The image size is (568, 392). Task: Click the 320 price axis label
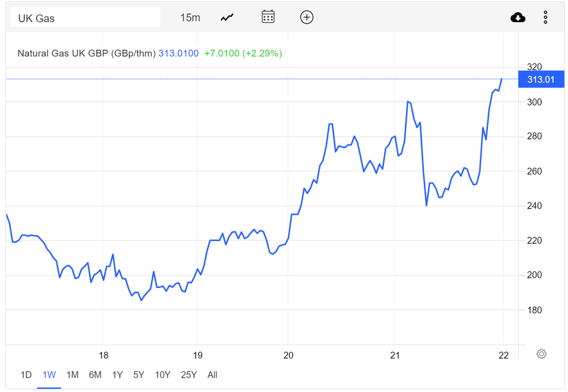(534, 66)
